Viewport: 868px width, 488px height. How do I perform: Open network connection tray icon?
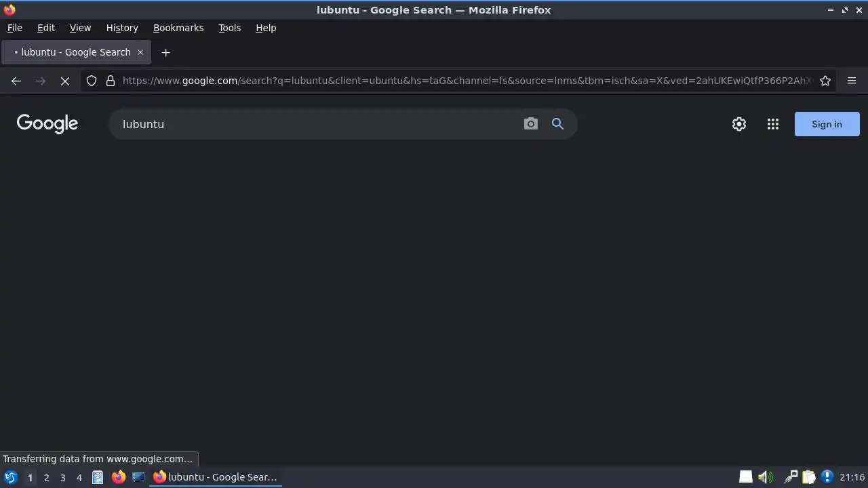790,477
